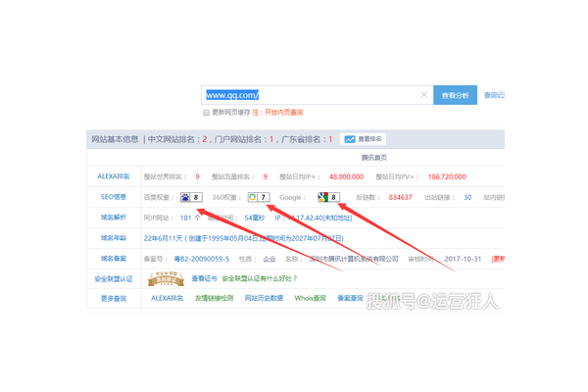Screen dimensions: 588x392
Task: Open the 查看证书 link
Action: coord(205,278)
